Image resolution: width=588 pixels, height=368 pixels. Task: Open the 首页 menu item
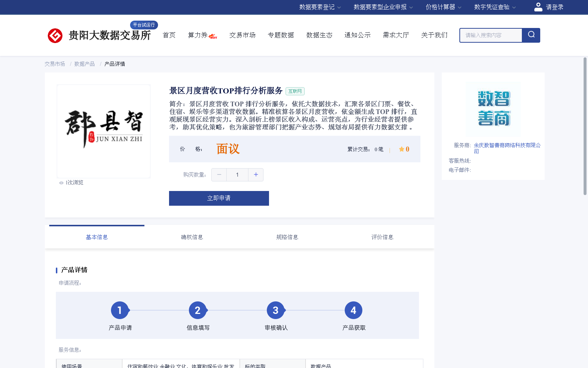[x=169, y=35]
